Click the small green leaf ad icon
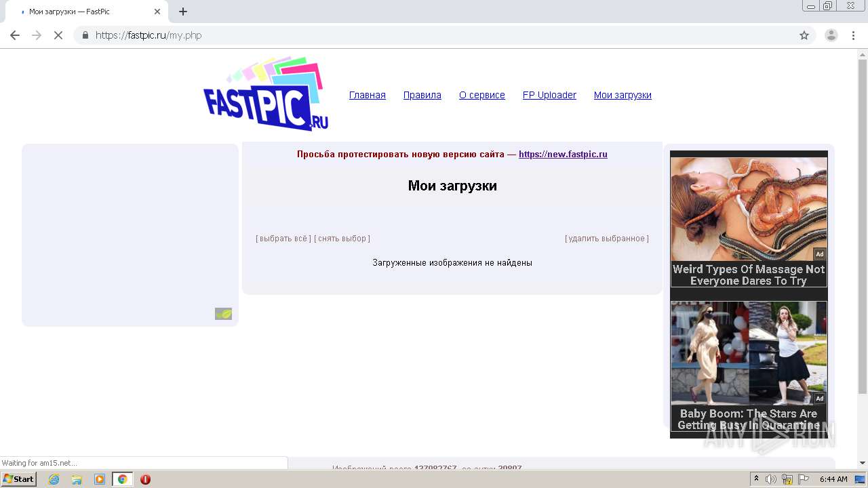This screenshot has height=488, width=868. pyautogui.click(x=224, y=314)
